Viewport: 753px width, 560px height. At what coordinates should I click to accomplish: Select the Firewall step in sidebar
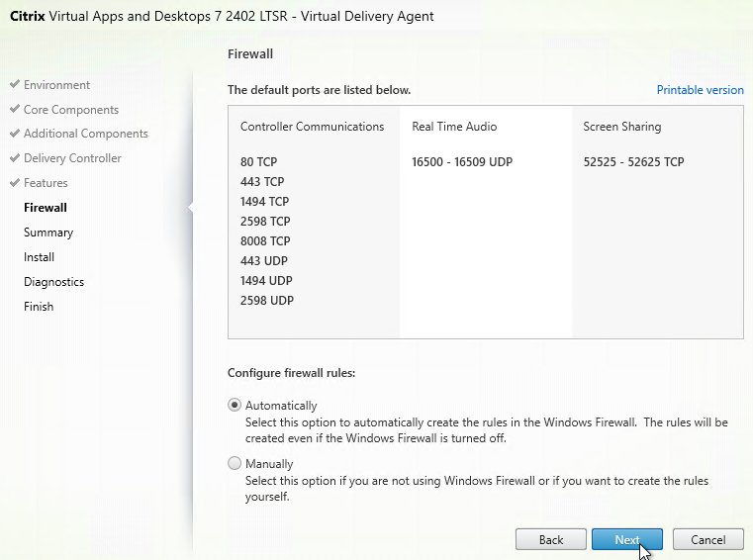point(46,208)
